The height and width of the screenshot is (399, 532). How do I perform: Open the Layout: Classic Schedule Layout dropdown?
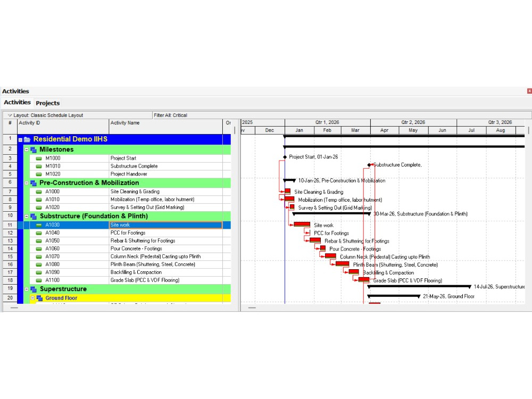(x=10, y=115)
